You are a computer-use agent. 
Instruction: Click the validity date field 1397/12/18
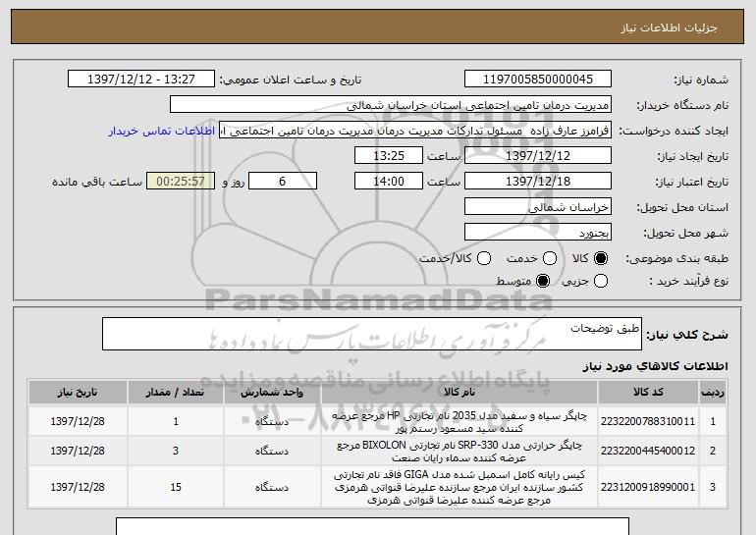538,182
